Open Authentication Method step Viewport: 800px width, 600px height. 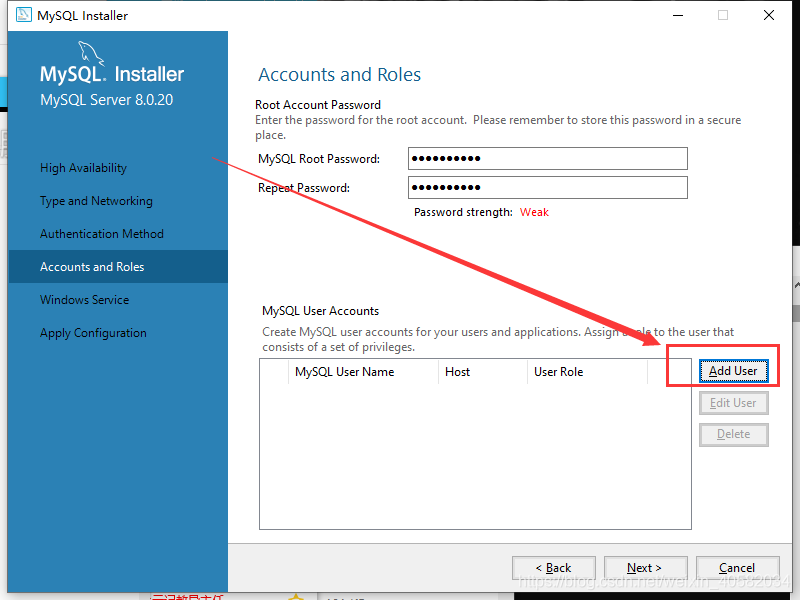click(x=102, y=234)
